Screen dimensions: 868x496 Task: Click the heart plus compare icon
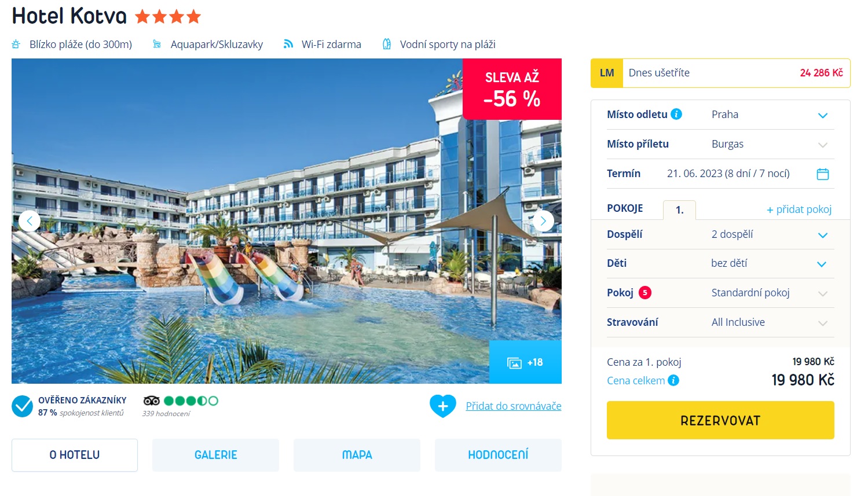[x=443, y=406]
